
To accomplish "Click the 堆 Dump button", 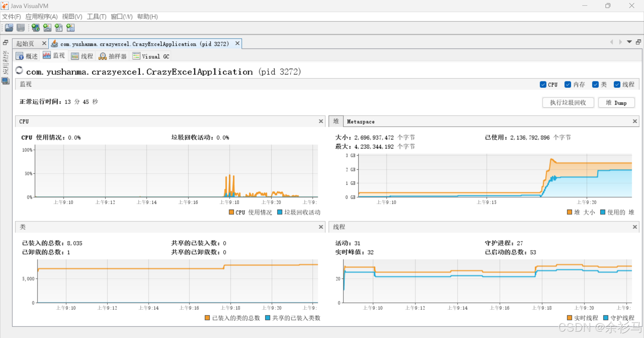I will coord(616,103).
